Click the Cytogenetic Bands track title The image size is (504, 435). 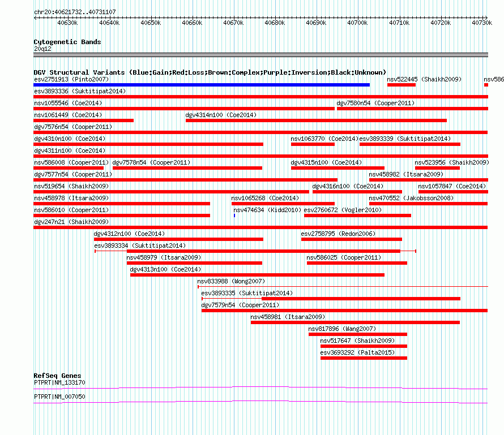(x=67, y=42)
